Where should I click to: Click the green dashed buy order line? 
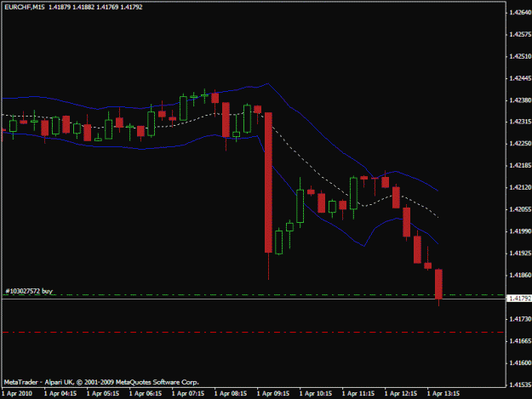pyautogui.click(x=254, y=295)
